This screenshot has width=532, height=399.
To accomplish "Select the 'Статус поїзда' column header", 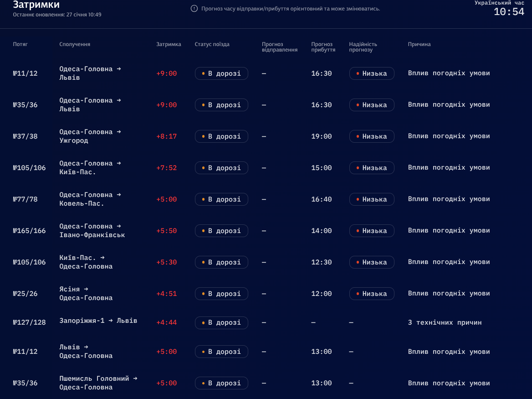I will click(212, 44).
